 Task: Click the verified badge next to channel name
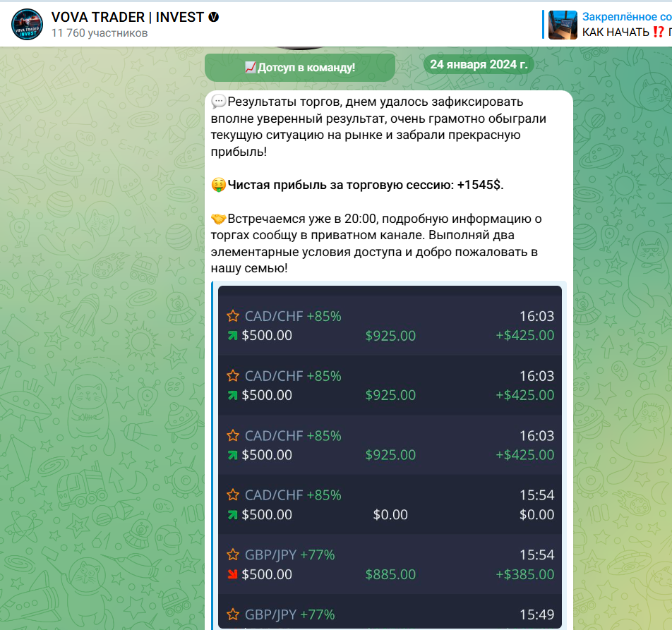coord(213,17)
